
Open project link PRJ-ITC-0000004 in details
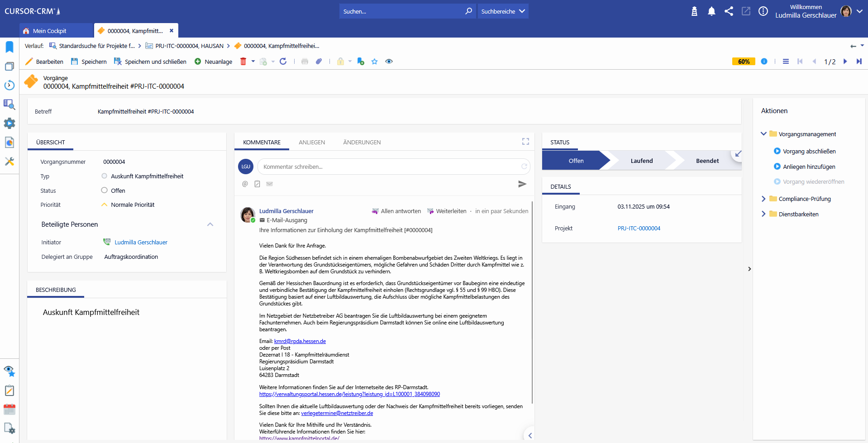[x=639, y=229]
